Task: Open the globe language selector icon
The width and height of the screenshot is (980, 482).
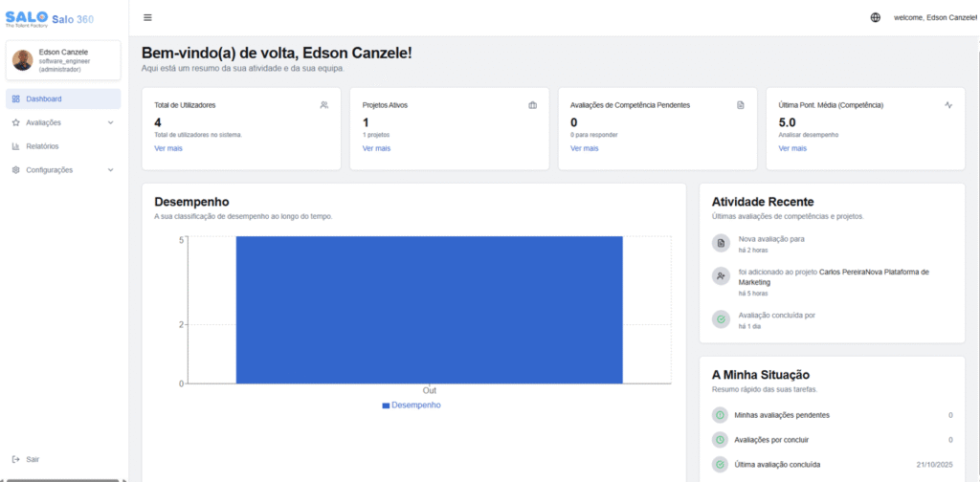Action: coord(876,17)
